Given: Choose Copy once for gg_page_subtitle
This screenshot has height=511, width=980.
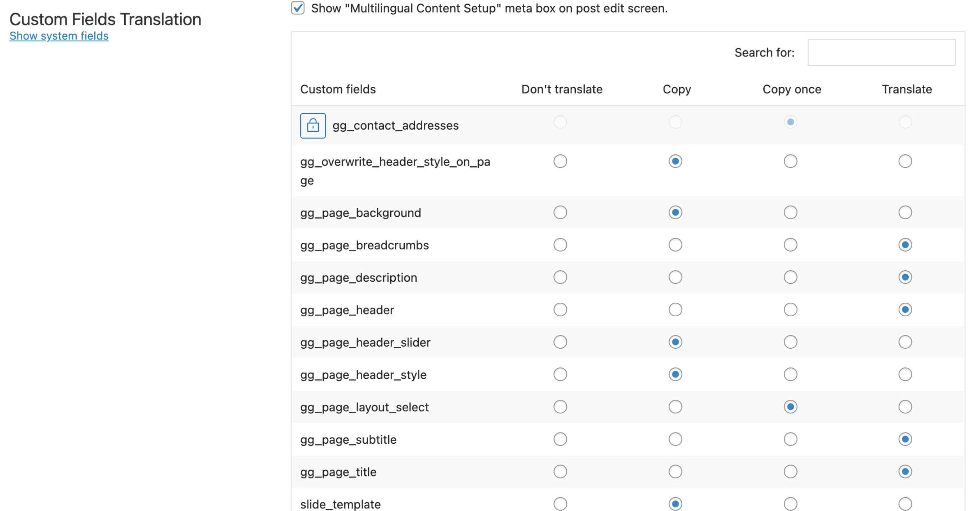Looking at the screenshot, I should 790,439.
